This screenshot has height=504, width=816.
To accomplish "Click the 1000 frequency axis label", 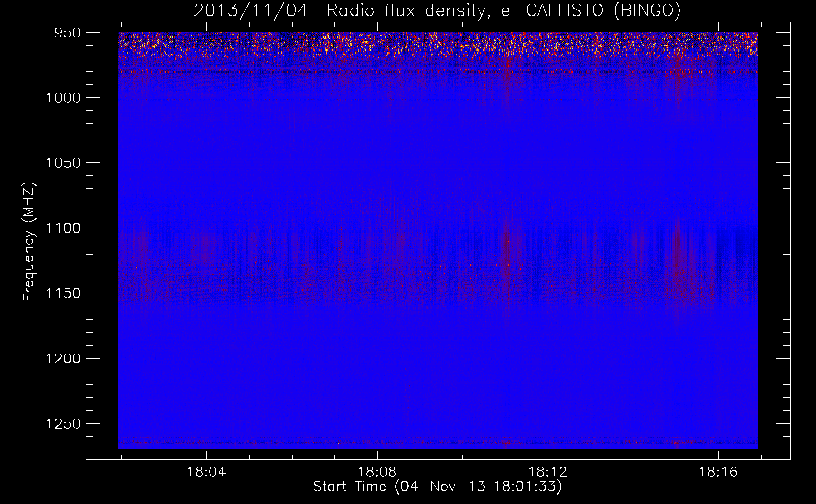I will pyautogui.click(x=64, y=98).
